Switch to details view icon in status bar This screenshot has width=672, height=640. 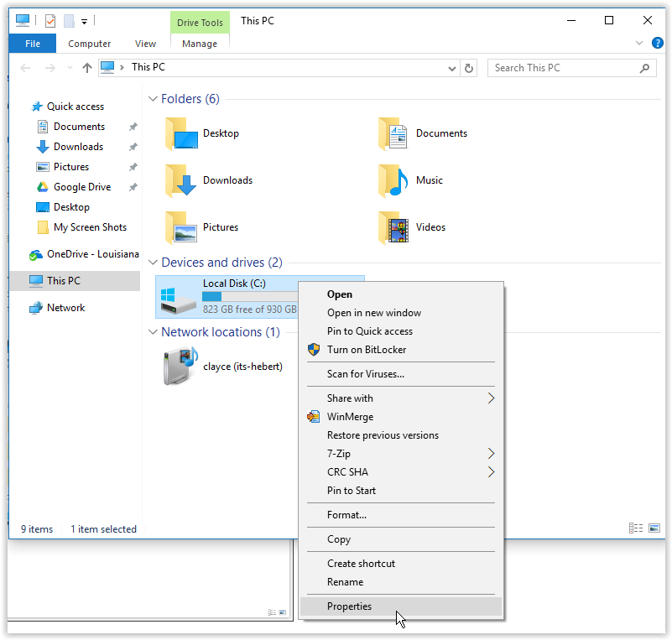point(636,528)
